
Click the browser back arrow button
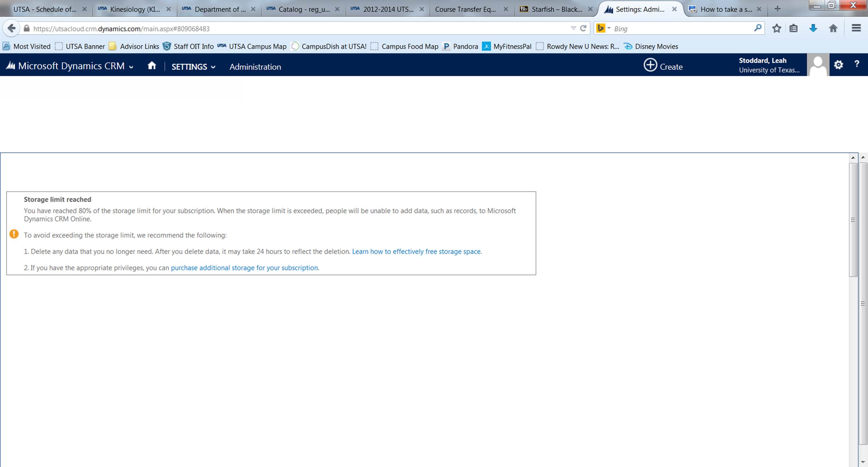12,28
